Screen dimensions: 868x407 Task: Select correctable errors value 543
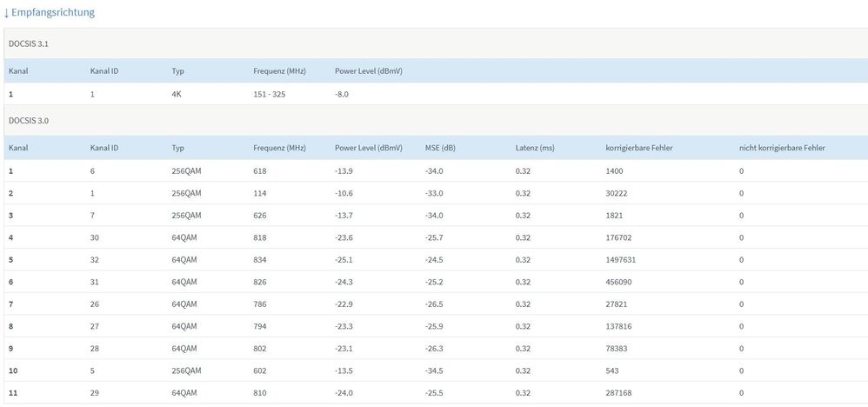tap(611, 370)
